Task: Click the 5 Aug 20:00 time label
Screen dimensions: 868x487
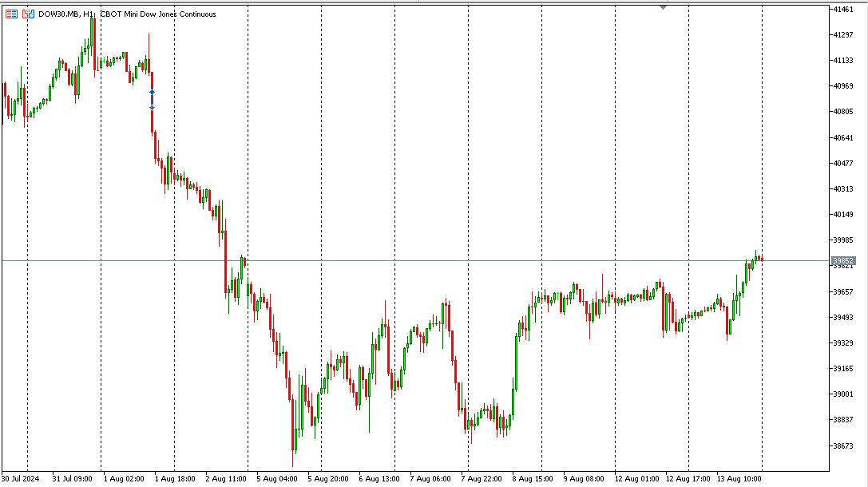Action: pos(328,479)
